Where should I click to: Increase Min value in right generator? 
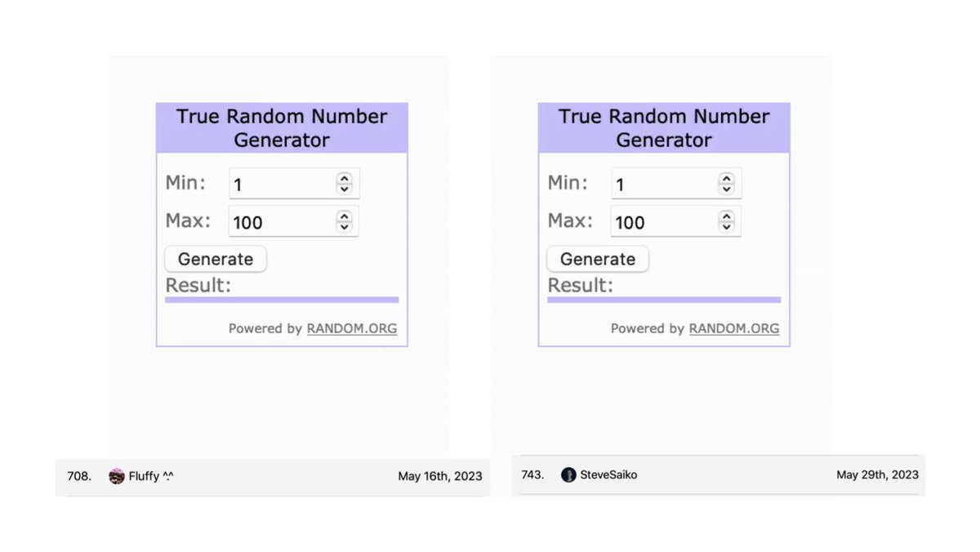pos(727,178)
